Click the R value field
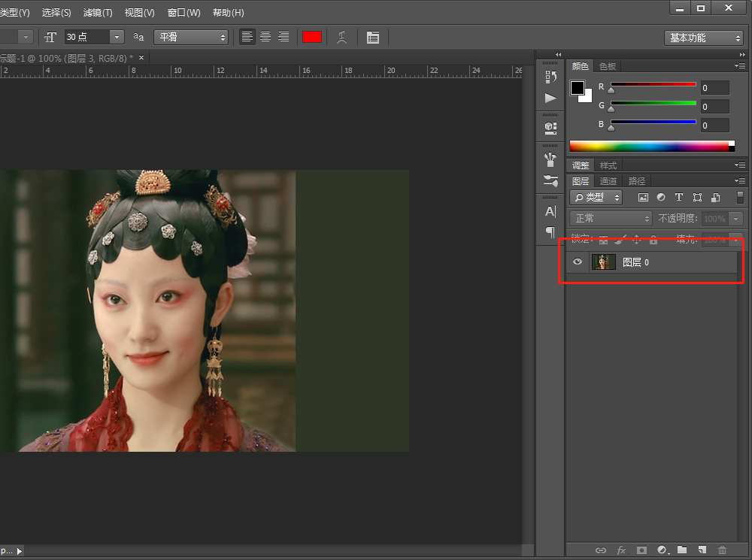This screenshot has height=560, width=752. (714, 88)
